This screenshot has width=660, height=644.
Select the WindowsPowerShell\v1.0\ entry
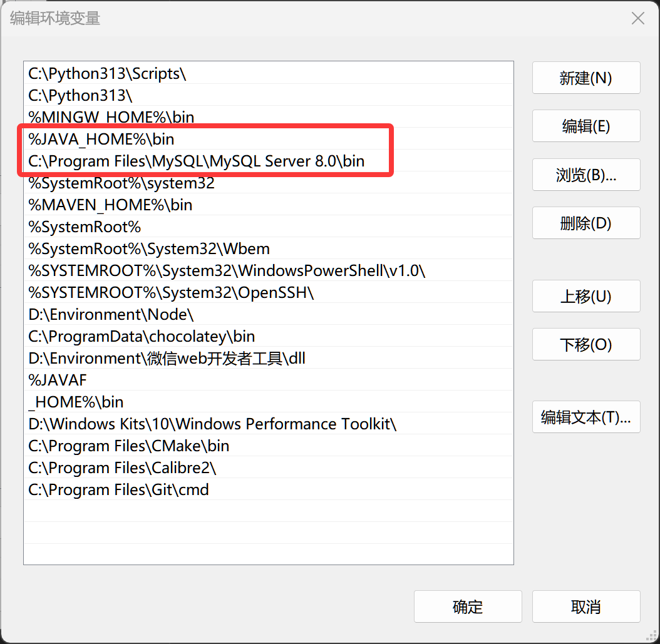(x=269, y=270)
